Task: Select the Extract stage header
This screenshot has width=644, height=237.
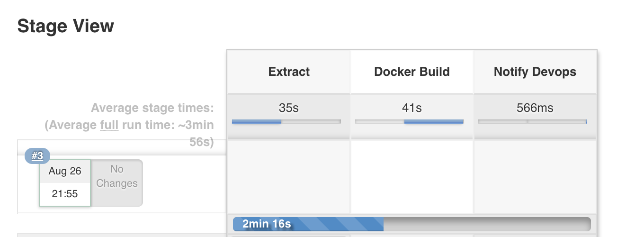Action: coord(289,72)
